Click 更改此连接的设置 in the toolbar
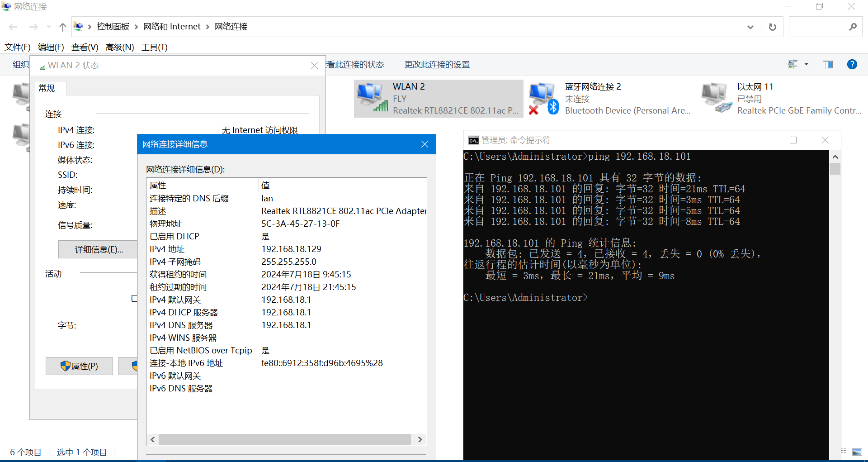The height and width of the screenshot is (462, 868). (437, 65)
